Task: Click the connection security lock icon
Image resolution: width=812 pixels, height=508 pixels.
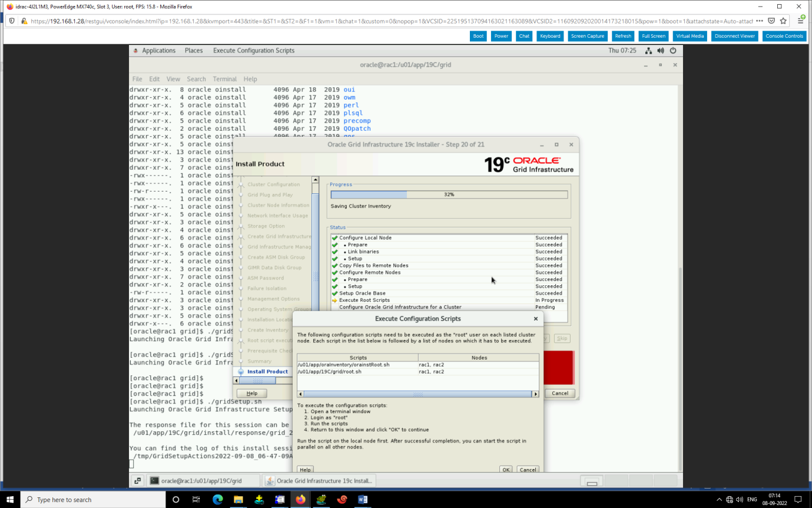Action: point(24,21)
